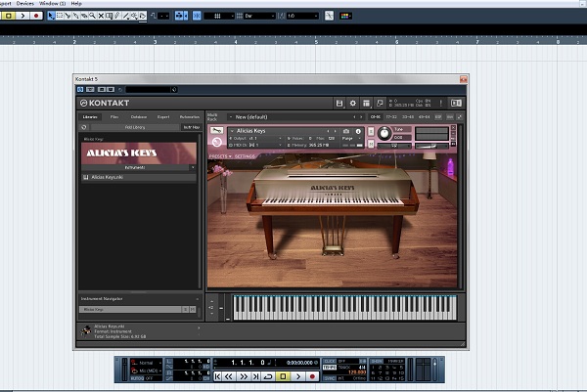Switch to the Libraries tab
This screenshot has width=587, height=392.
[x=90, y=117]
